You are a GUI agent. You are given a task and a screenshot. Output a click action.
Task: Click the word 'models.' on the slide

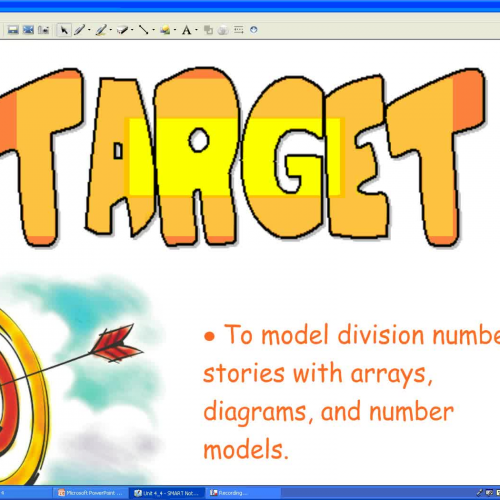point(246,450)
